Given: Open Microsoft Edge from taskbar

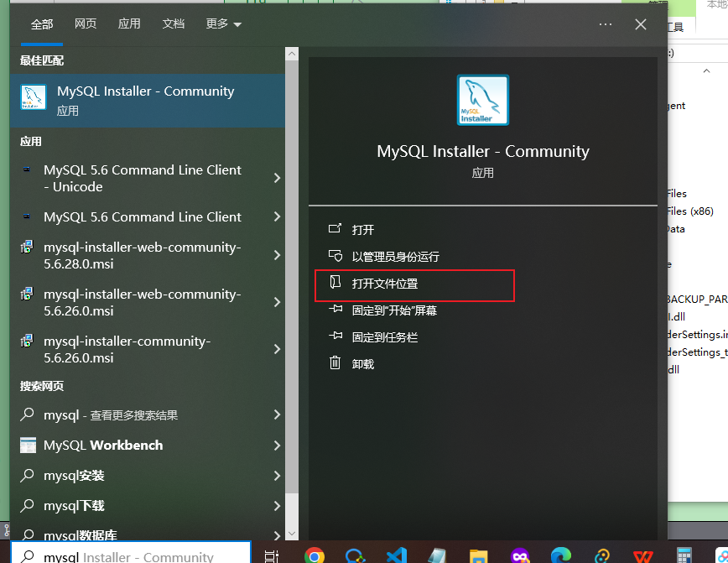Looking at the screenshot, I should [x=561, y=555].
